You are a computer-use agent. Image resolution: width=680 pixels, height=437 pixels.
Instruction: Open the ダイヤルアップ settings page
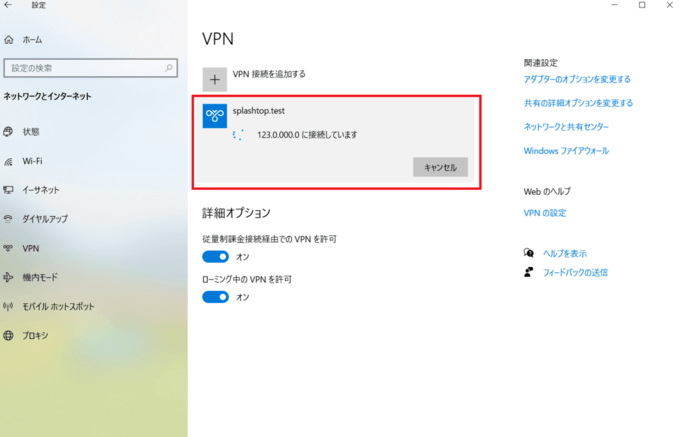tap(45, 219)
